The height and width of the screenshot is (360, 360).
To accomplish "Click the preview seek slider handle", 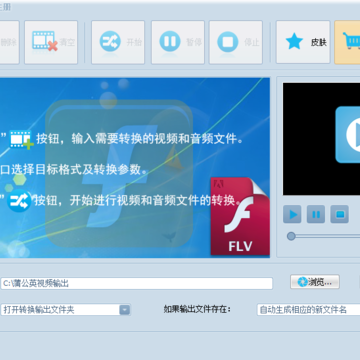I will tap(291, 236).
